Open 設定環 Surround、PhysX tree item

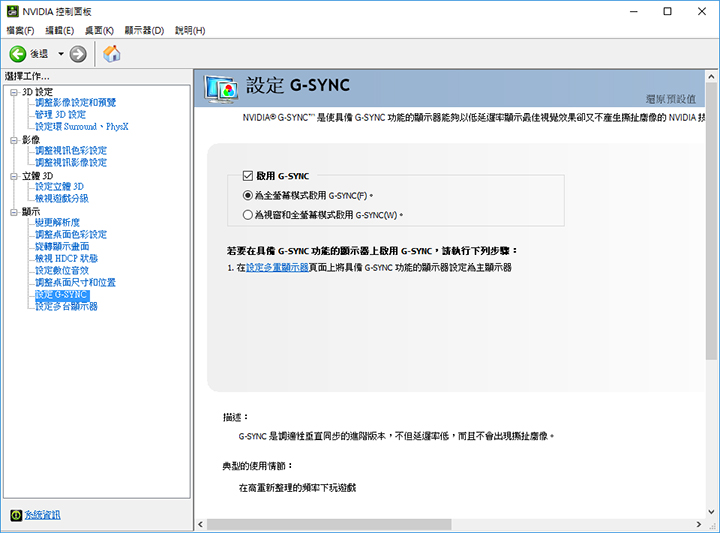(82, 126)
